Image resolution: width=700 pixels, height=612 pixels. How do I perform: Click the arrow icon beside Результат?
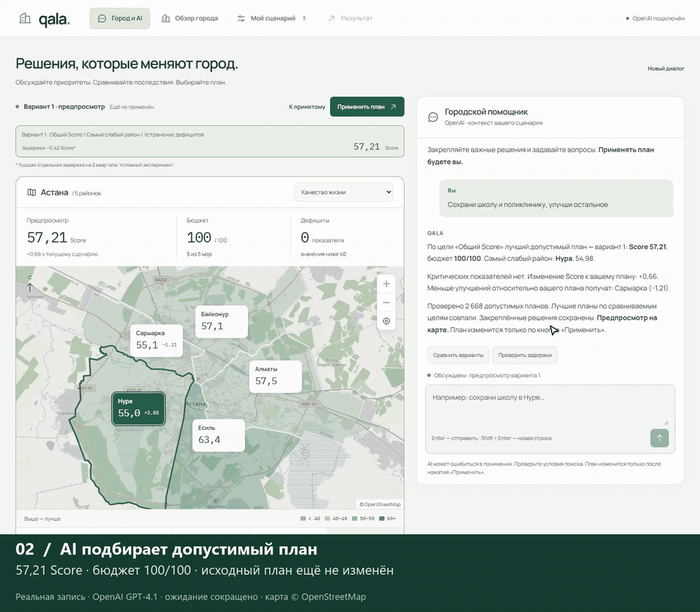pos(331,18)
